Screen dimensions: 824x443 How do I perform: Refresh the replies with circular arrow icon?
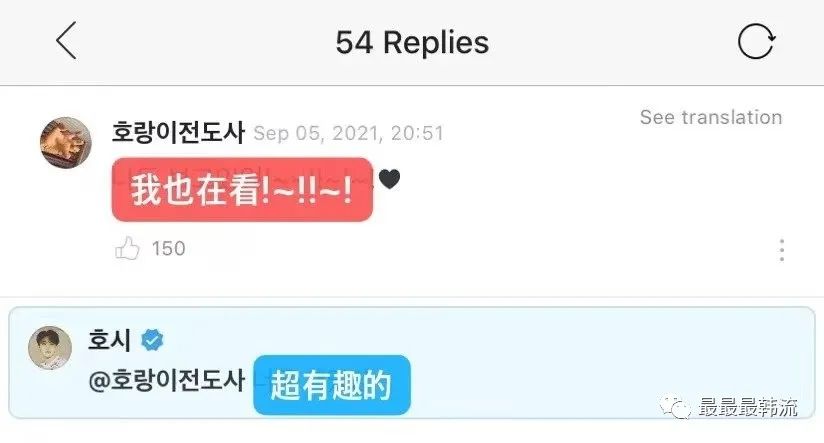point(756,41)
